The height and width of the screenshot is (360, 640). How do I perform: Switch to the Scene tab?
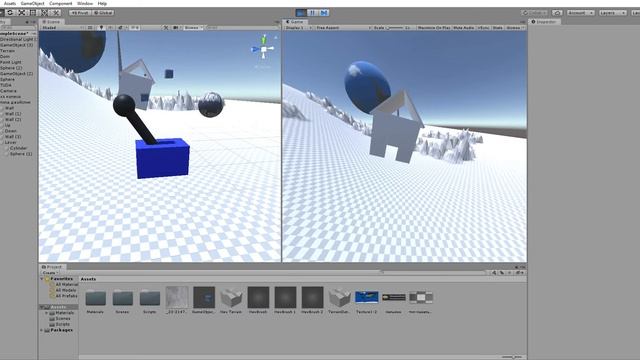point(51,22)
